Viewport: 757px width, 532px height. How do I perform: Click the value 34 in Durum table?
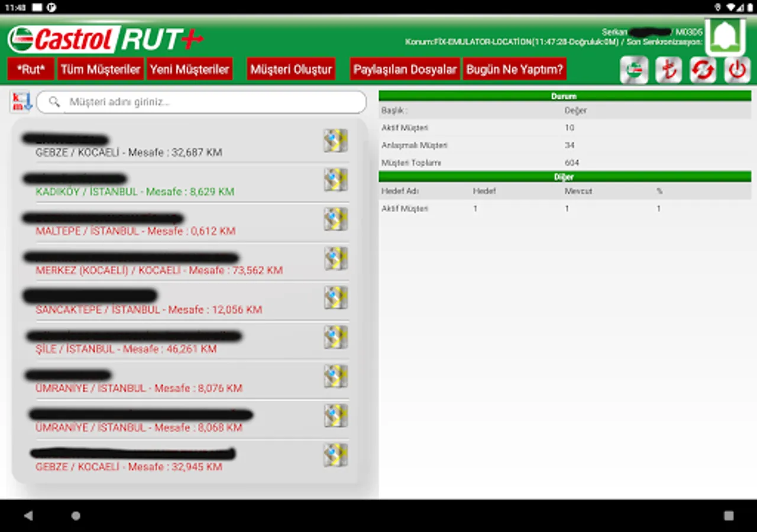(x=570, y=145)
